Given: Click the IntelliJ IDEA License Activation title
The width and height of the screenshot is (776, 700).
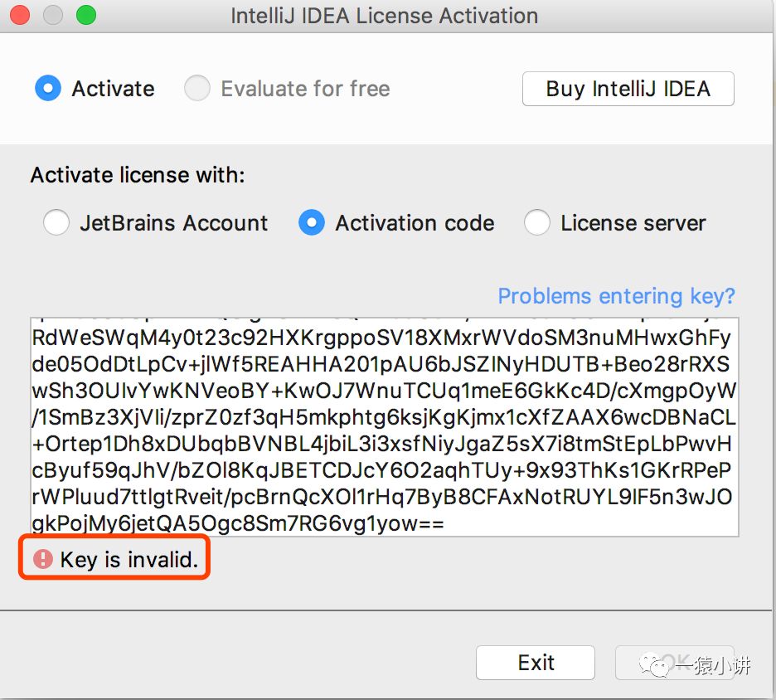Looking at the screenshot, I should point(383,16).
